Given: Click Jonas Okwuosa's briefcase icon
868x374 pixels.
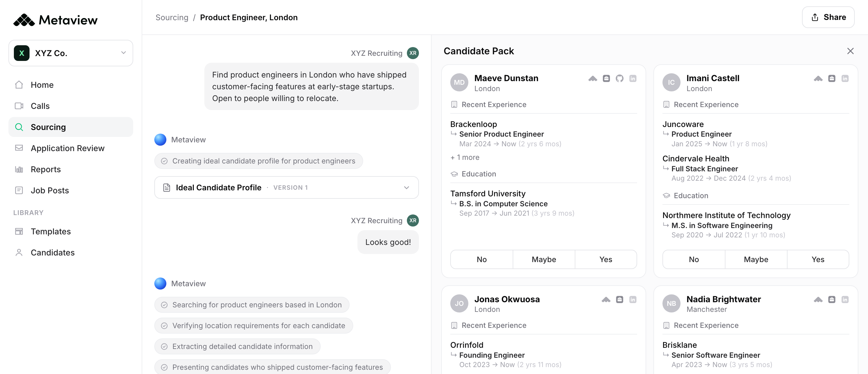Looking at the screenshot, I should click(x=619, y=300).
